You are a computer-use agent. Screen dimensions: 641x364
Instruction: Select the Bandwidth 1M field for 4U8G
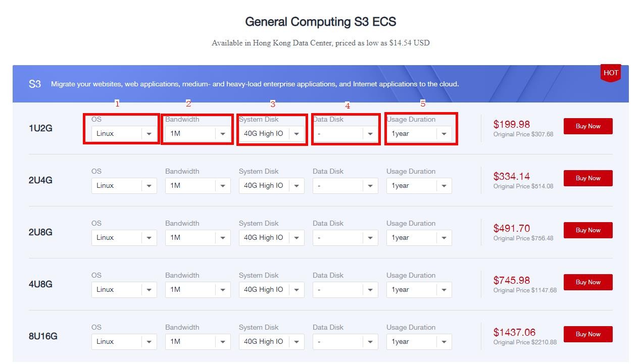click(198, 290)
